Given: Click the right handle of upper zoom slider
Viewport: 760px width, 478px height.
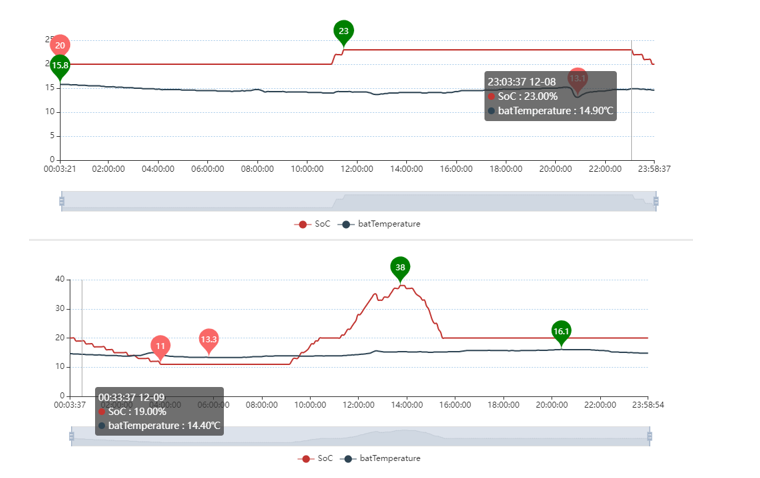Looking at the screenshot, I should coord(656,201).
